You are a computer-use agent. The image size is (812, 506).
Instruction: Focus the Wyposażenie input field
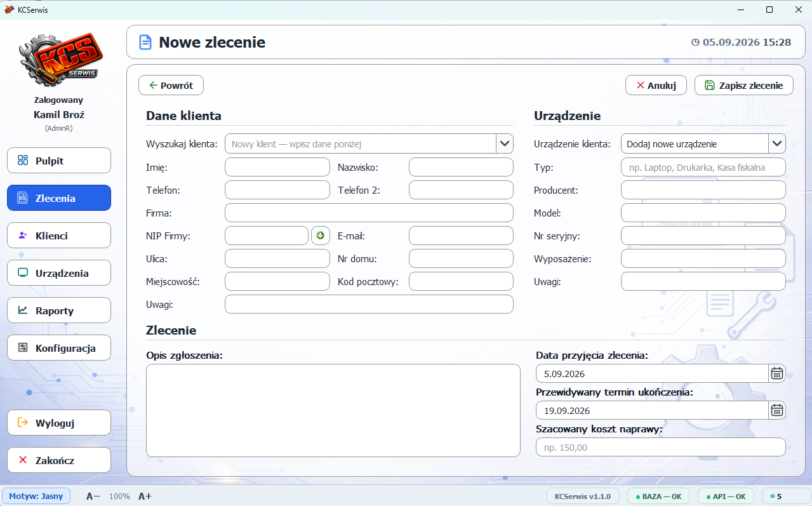703,258
